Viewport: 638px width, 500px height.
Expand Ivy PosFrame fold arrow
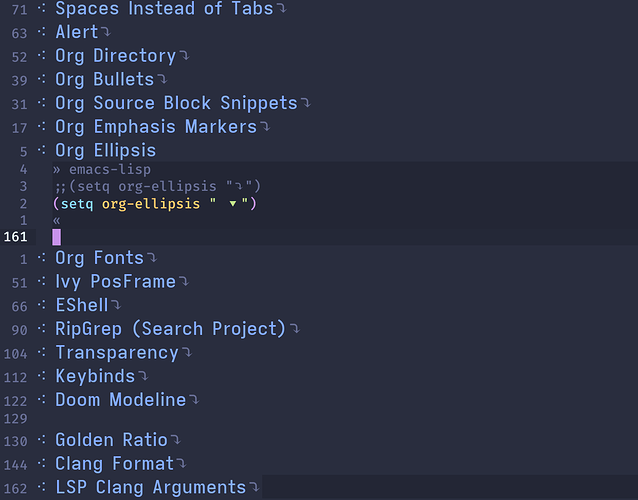pyautogui.click(x=184, y=282)
